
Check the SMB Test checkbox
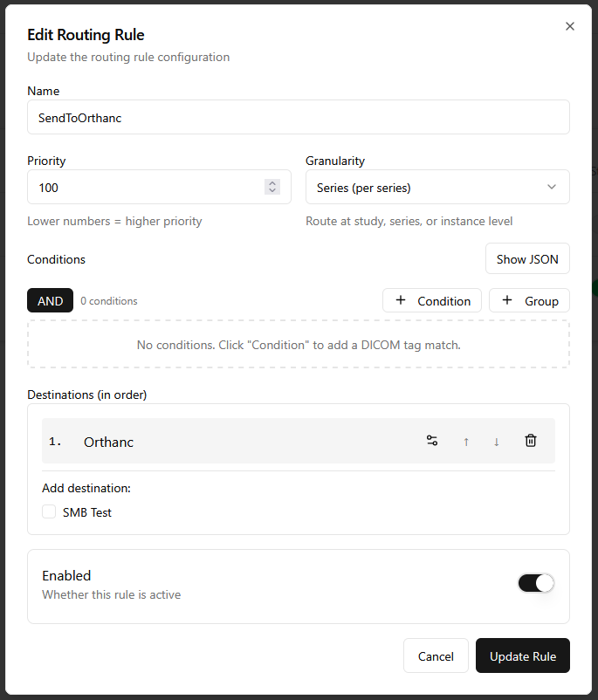coord(49,511)
